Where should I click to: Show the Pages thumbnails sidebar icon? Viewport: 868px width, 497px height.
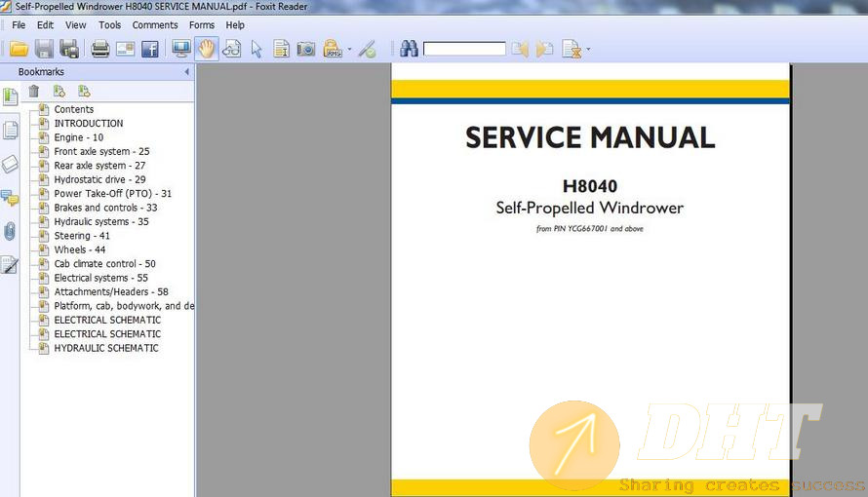point(11,131)
